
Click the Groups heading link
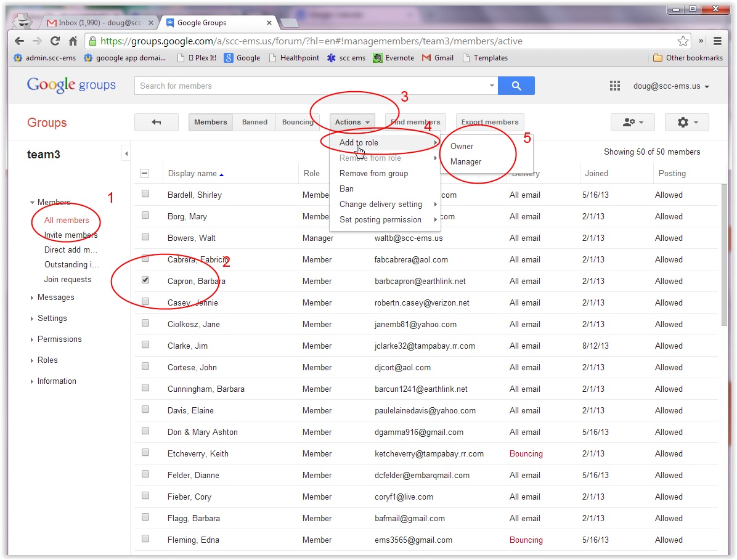click(47, 123)
